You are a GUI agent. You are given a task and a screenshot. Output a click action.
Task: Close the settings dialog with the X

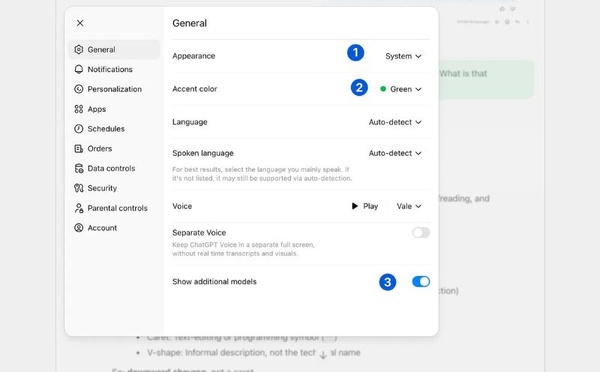[80, 23]
